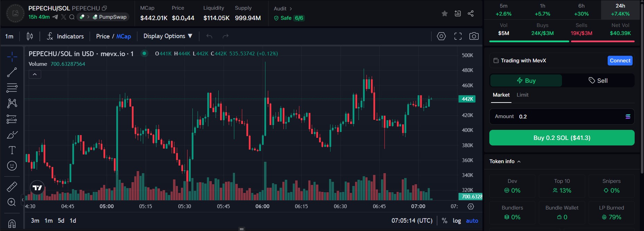Viewport: 644px width, 231px height.
Task: Select the 24h stats period
Action: (x=620, y=10)
